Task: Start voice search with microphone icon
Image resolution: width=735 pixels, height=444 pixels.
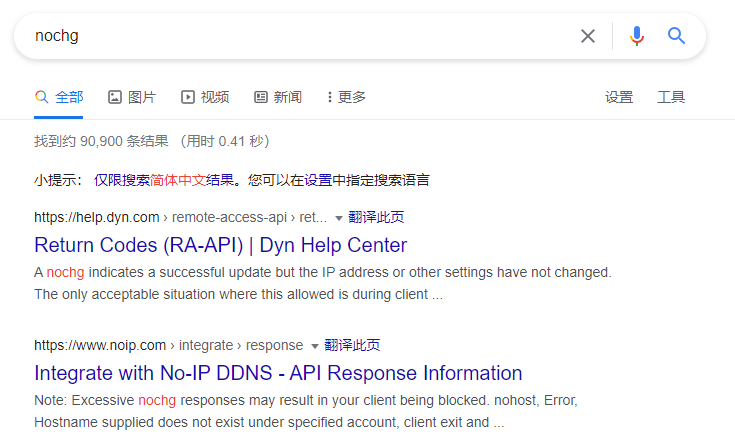Action: pos(637,36)
